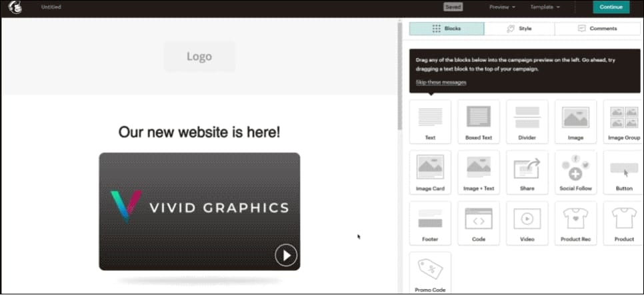Click the Continue button
This screenshot has height=295, width=644.
coord(611,7)
